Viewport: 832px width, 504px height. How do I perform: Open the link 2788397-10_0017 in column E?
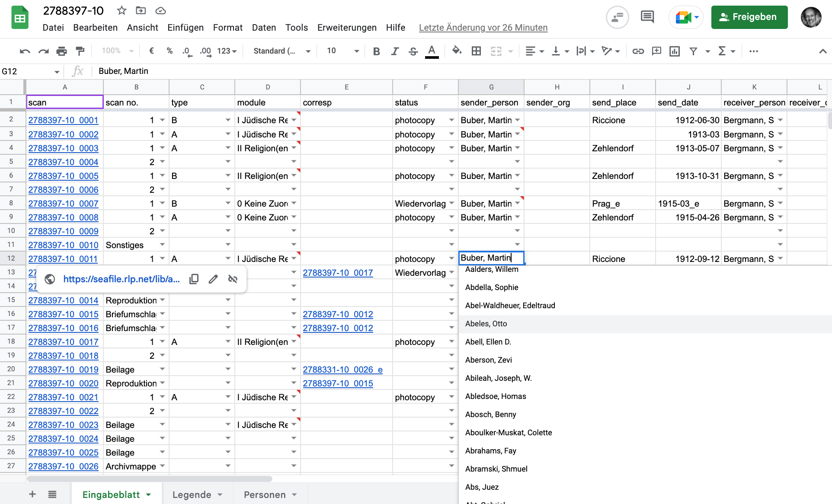pyautogui.click(x=338, y=273)
